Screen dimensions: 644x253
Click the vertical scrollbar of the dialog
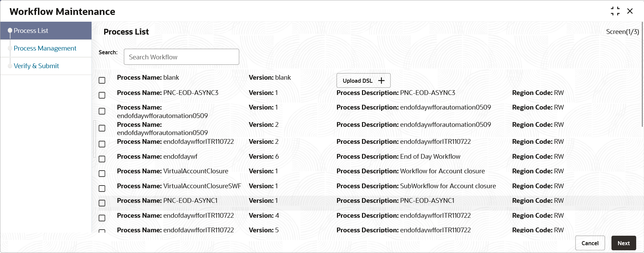[642, 75]
